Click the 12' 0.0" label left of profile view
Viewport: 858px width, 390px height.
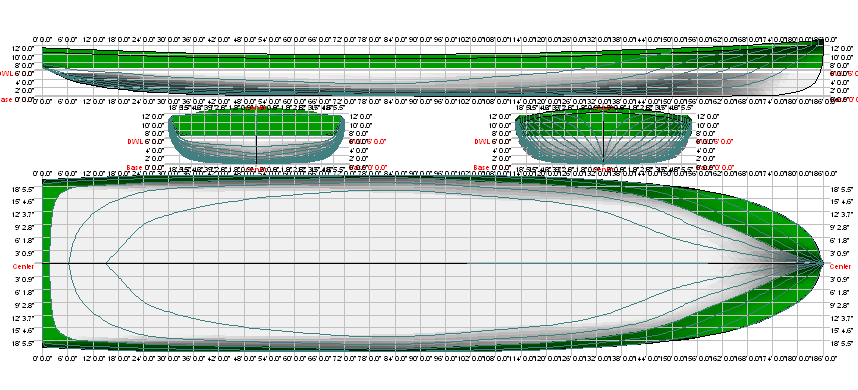click(x=24, y=48)
